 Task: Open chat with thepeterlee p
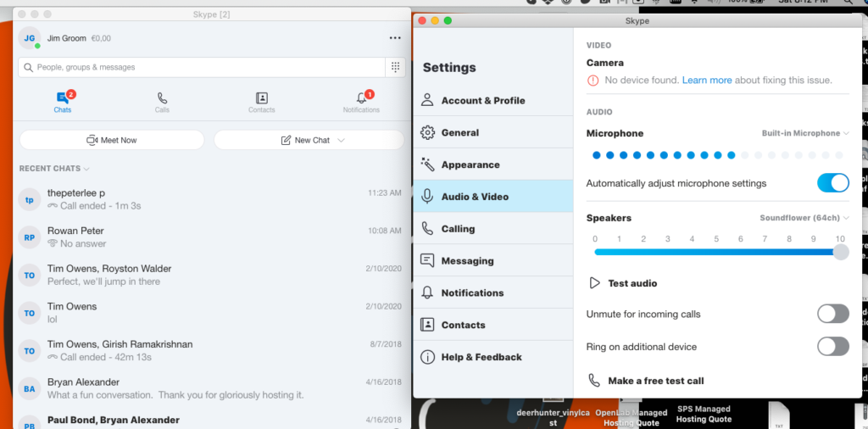click(x=211, y=199)
